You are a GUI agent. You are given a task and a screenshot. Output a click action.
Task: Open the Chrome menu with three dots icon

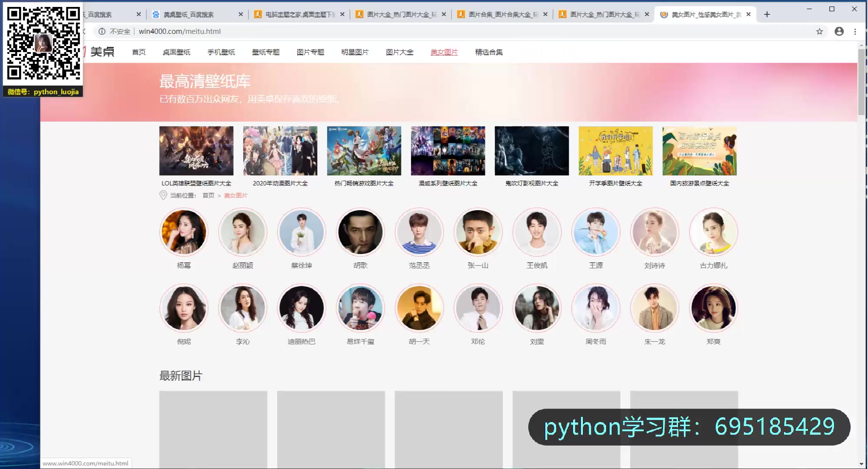pyautogui.click(x=855, y=31)
